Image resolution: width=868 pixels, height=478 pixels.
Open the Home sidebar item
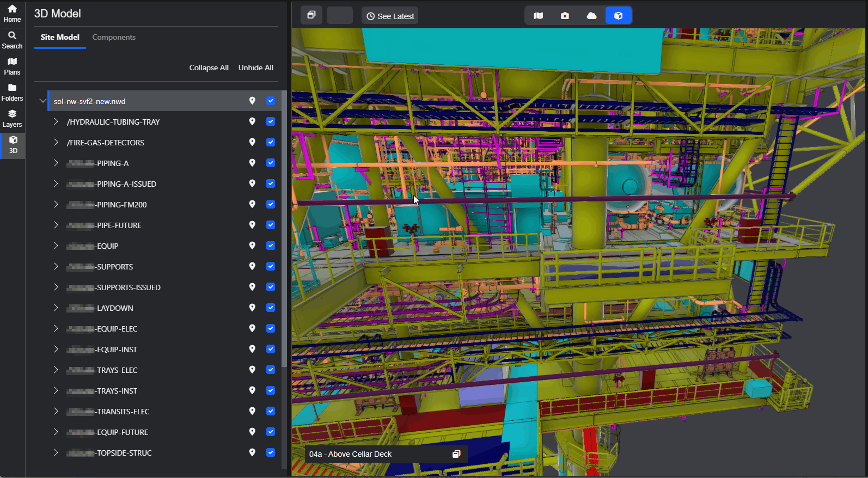point(12,14)
